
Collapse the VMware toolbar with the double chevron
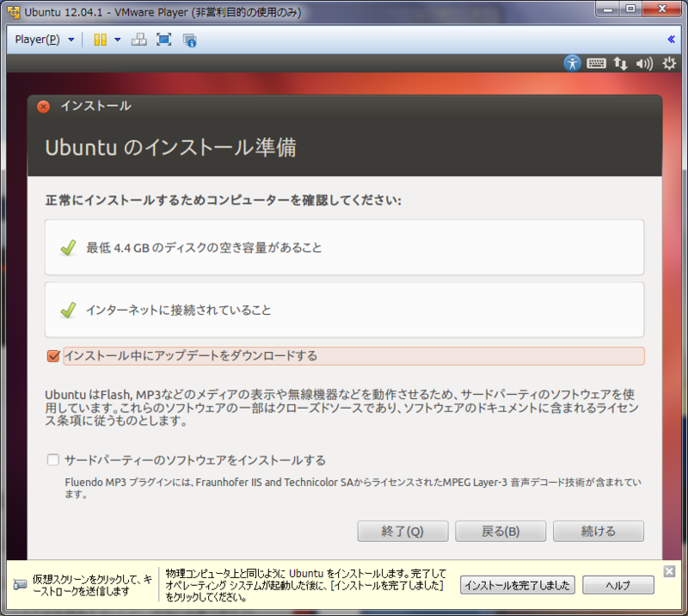670,39
